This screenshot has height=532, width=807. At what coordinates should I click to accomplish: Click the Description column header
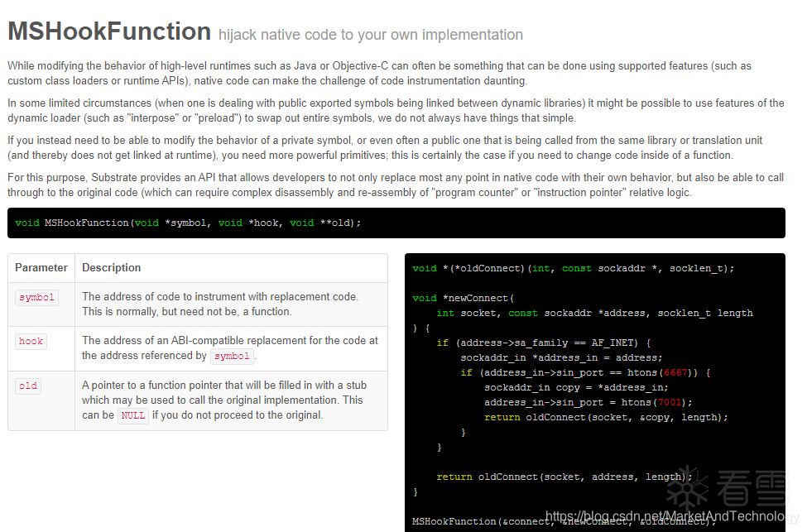tap(112, 267)
